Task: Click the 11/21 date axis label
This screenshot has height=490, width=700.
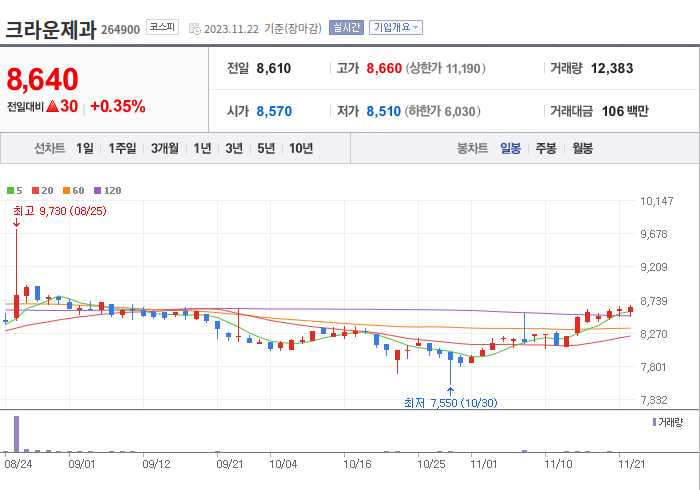Action: pyautogui.click(x=632, y=464)
